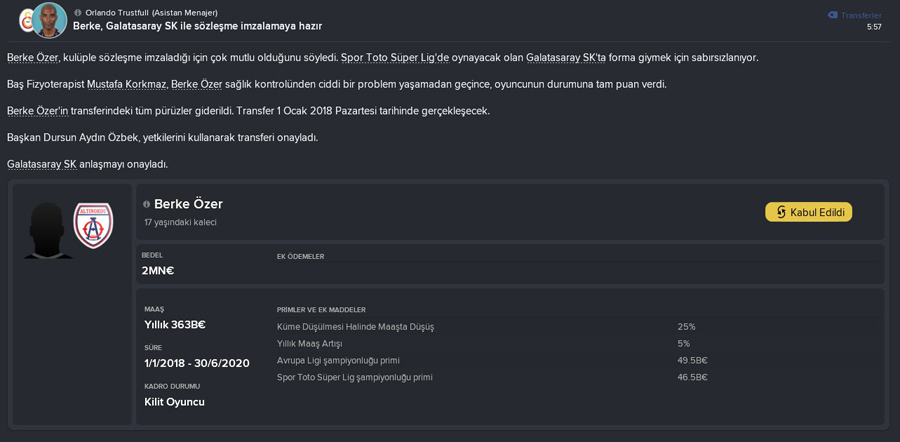The height and width of the screenshot is (442, 900).
Task: Click the Kabul Edildi status button
Action: (x=809, y=212)
